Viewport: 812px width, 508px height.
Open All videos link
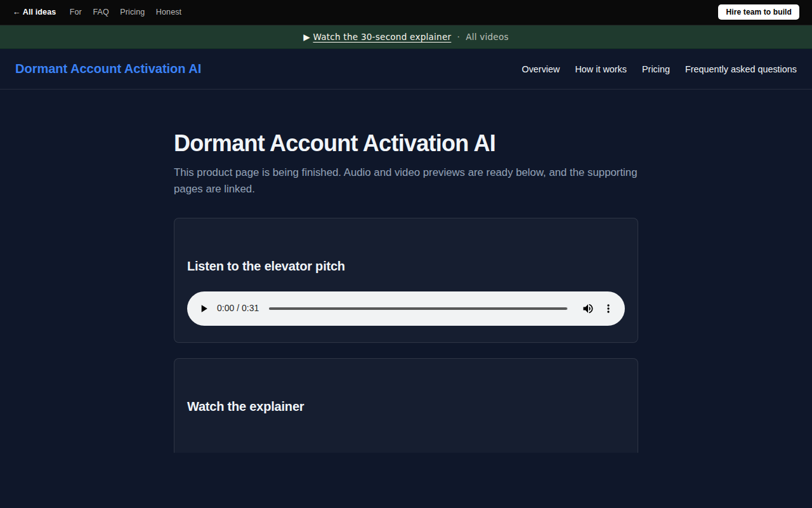coord(487,37)
